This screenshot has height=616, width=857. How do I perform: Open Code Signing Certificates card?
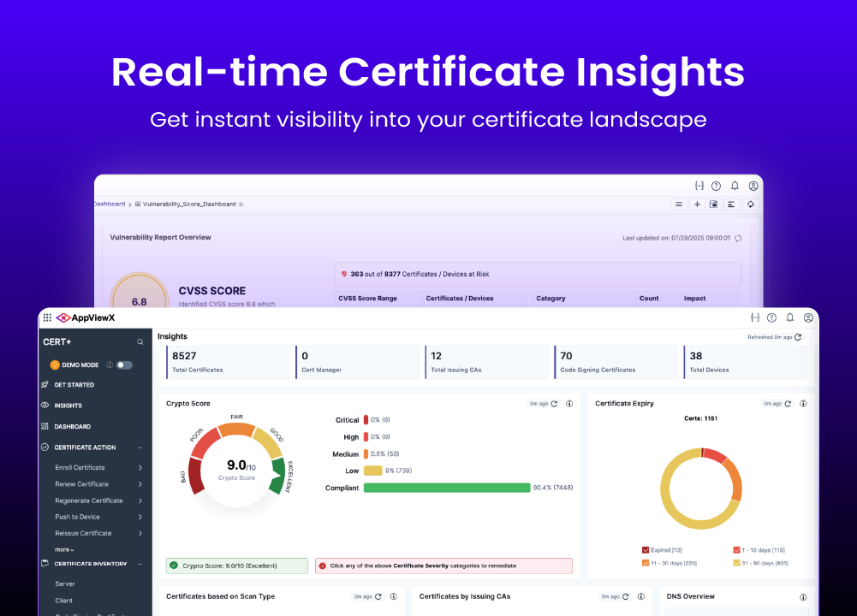coord(616,362)
